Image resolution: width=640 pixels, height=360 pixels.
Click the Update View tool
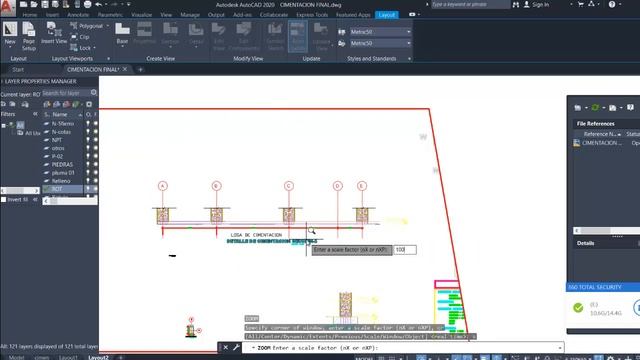(321, 36)
